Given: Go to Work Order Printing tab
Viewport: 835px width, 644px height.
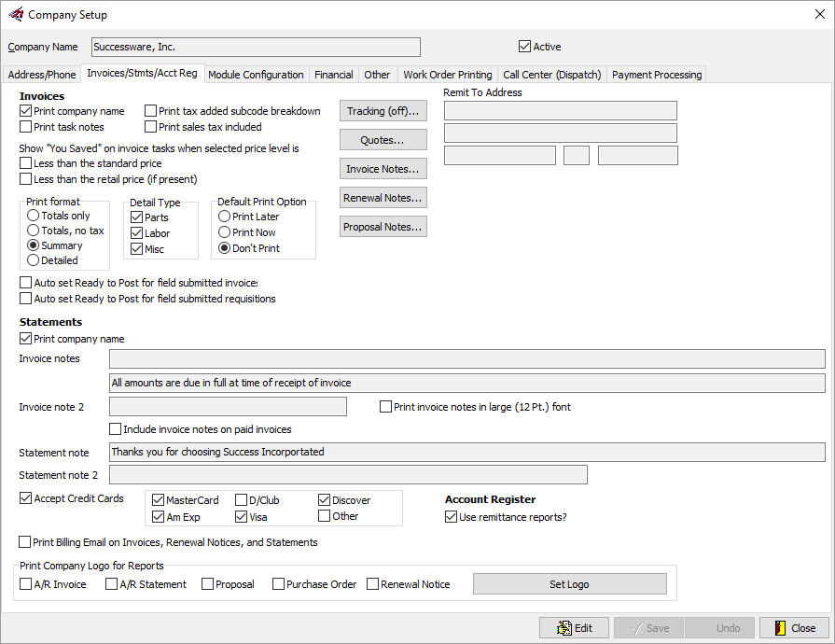Looking at the screenshot, I should pyautogui.click(x=447, y=75).
